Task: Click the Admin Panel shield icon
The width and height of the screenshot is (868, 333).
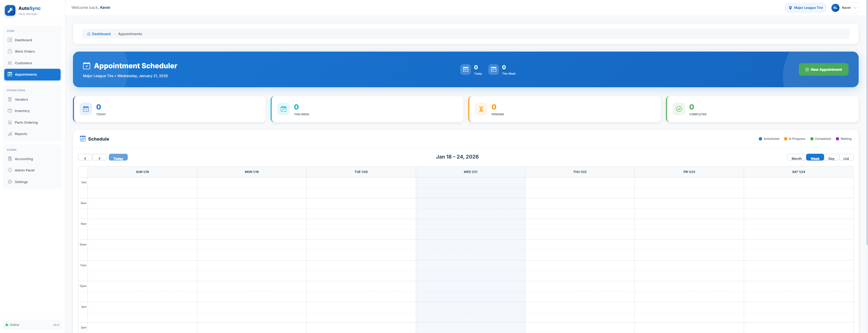Action: pos(10,170)
